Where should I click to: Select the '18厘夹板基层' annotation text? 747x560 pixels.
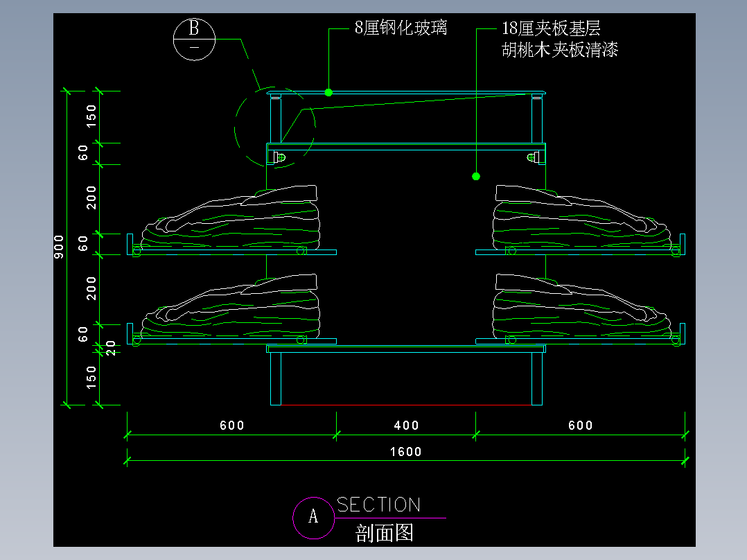pos(551,28)
